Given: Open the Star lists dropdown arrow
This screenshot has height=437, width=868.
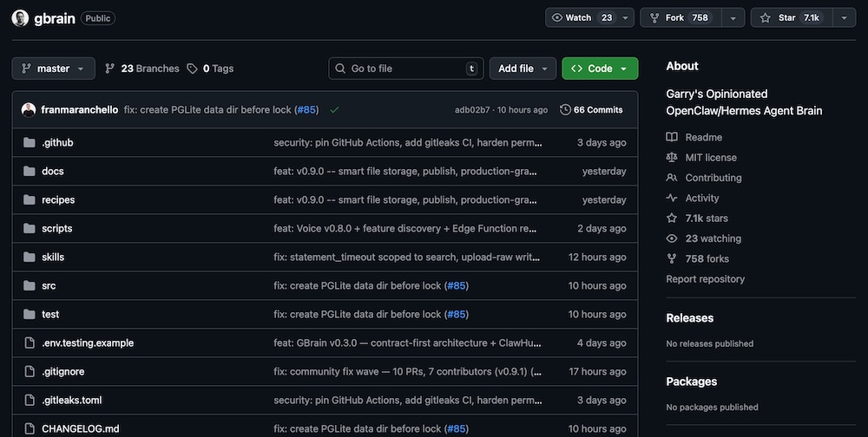Looking at the screenshot, I should point(844,17).
